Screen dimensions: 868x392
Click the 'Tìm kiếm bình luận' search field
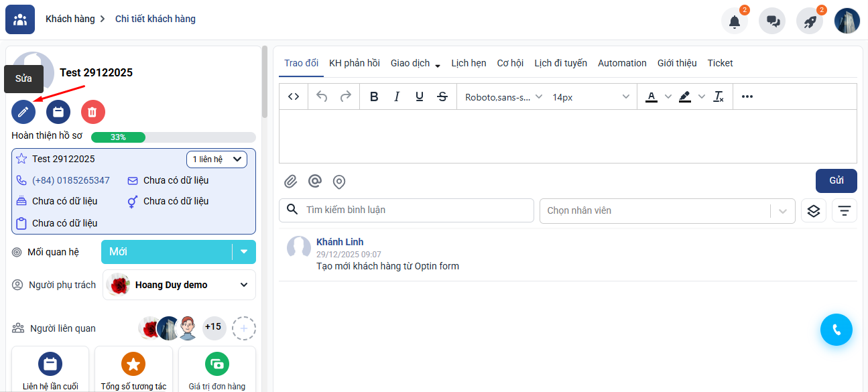click(x=416, y=210)
